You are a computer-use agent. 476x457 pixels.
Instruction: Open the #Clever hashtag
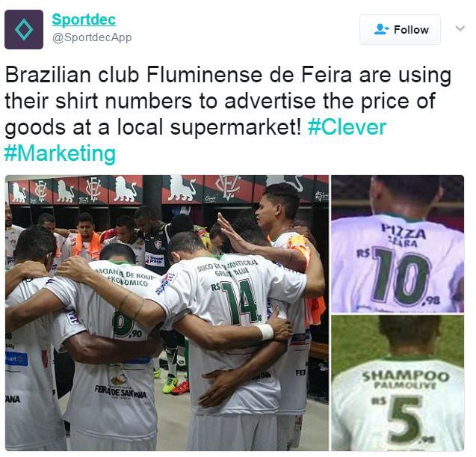coord(347,127)
